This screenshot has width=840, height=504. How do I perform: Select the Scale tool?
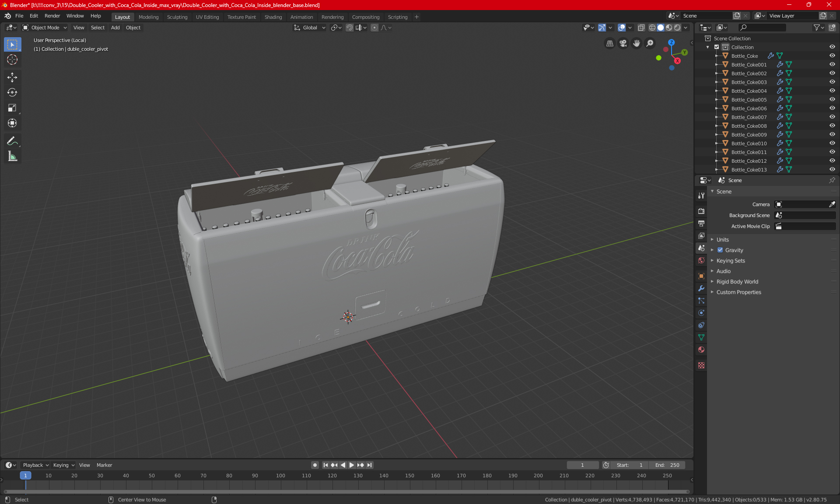pos(12,108)
